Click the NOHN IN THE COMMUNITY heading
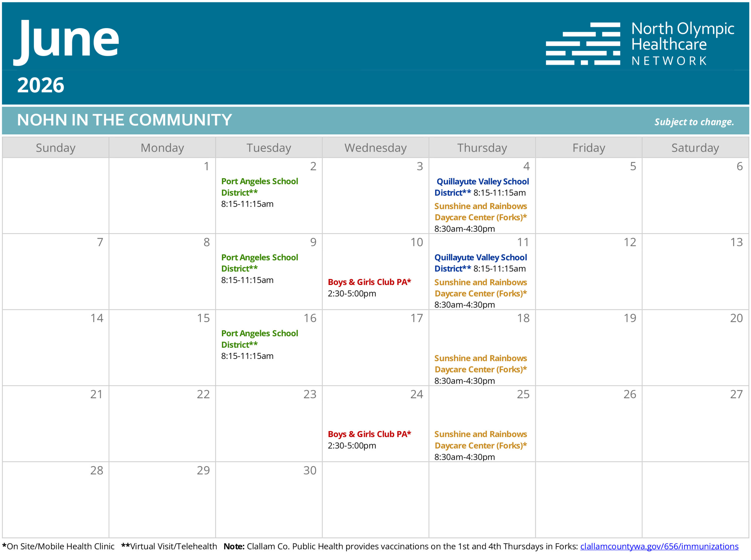751x560 pixels. (x=124, y=120)
